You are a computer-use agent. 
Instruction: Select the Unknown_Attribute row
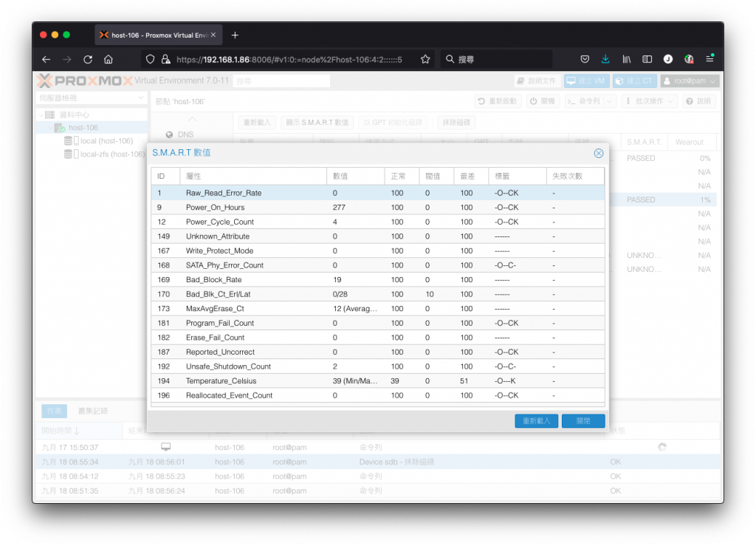(x=378, y=236)
